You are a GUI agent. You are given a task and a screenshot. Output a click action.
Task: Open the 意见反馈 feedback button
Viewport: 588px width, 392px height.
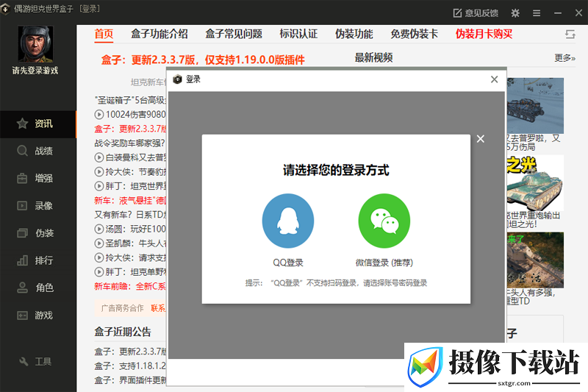(476, 13)
